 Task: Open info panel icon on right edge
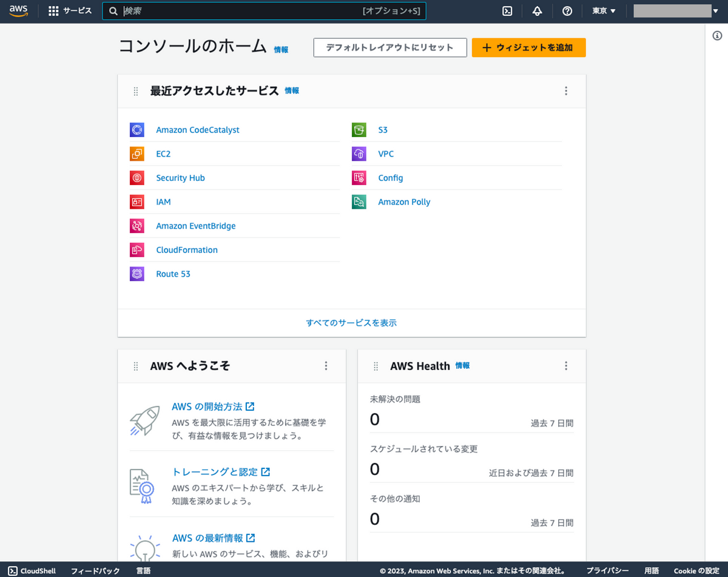pyautogui.click(x=716, y=36)
